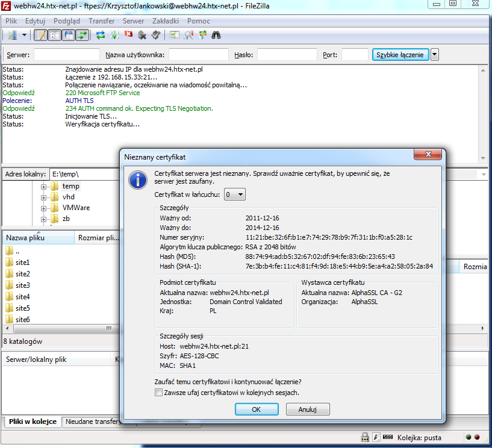492x448 pixels.
Task: Click the transfer type 'A' status icon
Action: pos(376,437)
